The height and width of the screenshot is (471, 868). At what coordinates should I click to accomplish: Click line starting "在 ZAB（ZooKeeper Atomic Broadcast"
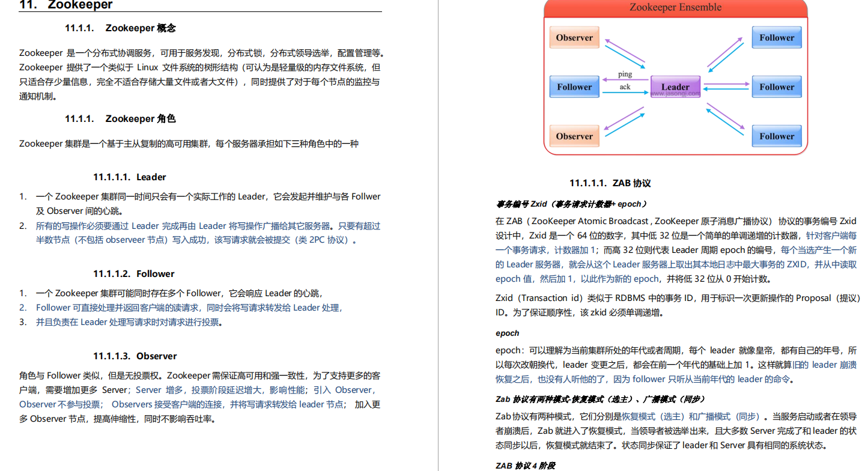click(676, 221)
